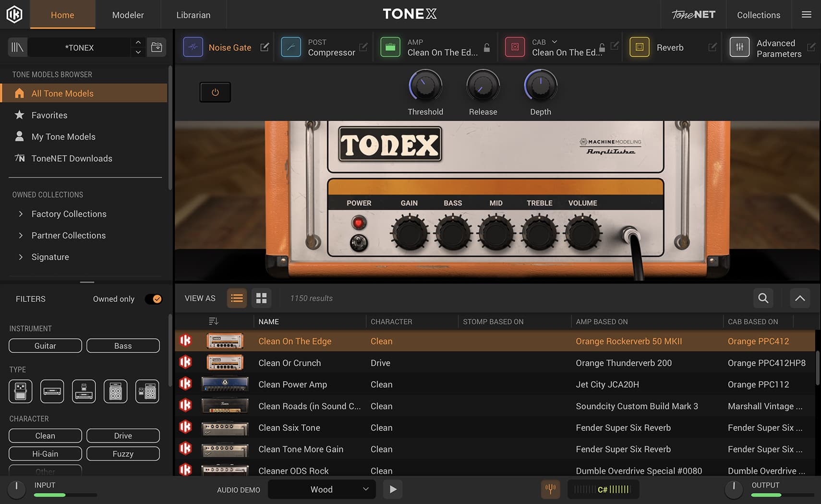
Task: Toggle the Owned only switch
Action: pos(154,299)
